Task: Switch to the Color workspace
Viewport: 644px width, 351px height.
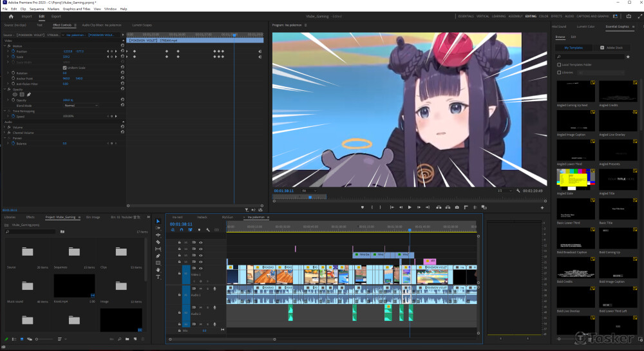Action: pos(544,15)
